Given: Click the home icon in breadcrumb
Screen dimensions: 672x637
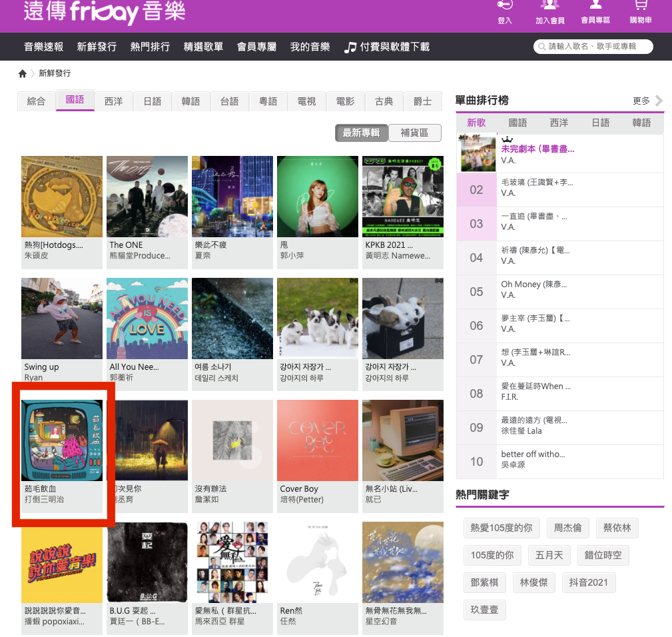Looking at the screenshot, I should pos(23,73).
